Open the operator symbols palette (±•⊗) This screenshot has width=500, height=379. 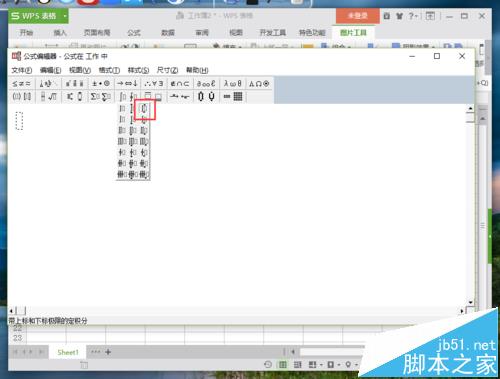pyautogui.click(x=101, y=84)
